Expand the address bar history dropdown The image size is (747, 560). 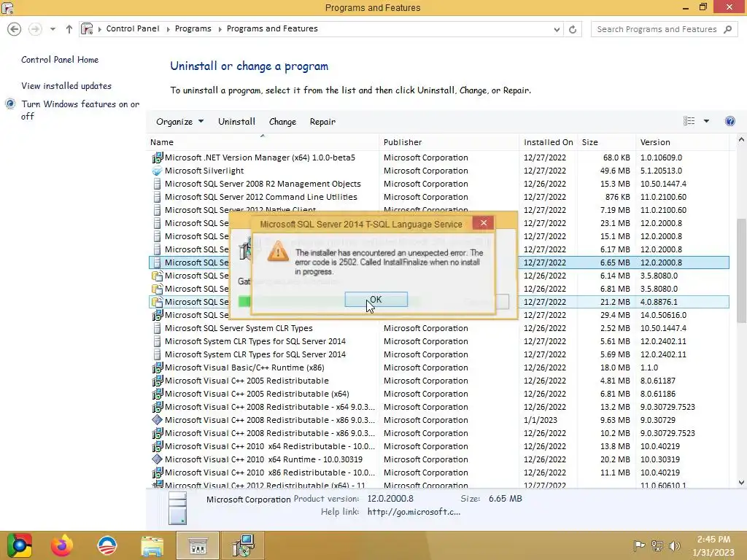(x=557, y=29)
